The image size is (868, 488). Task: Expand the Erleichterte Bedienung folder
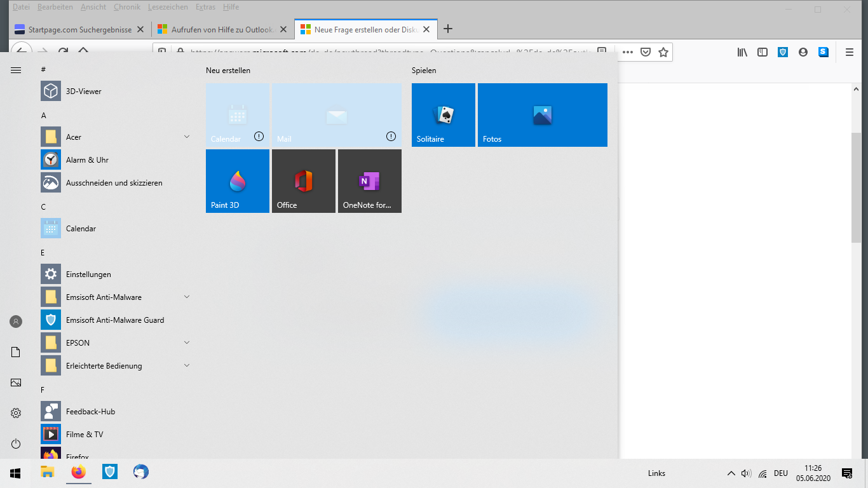187,366
